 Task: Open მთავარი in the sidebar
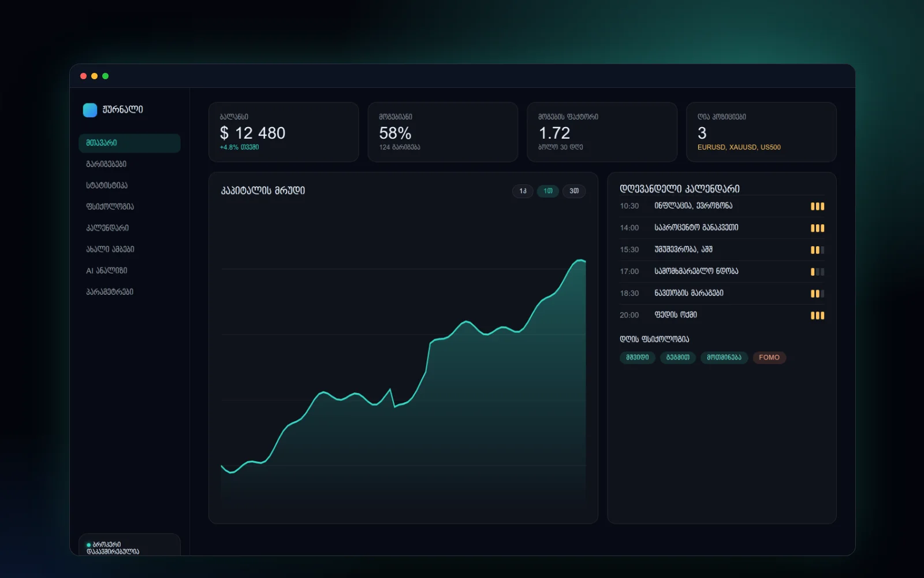[129, 143]
